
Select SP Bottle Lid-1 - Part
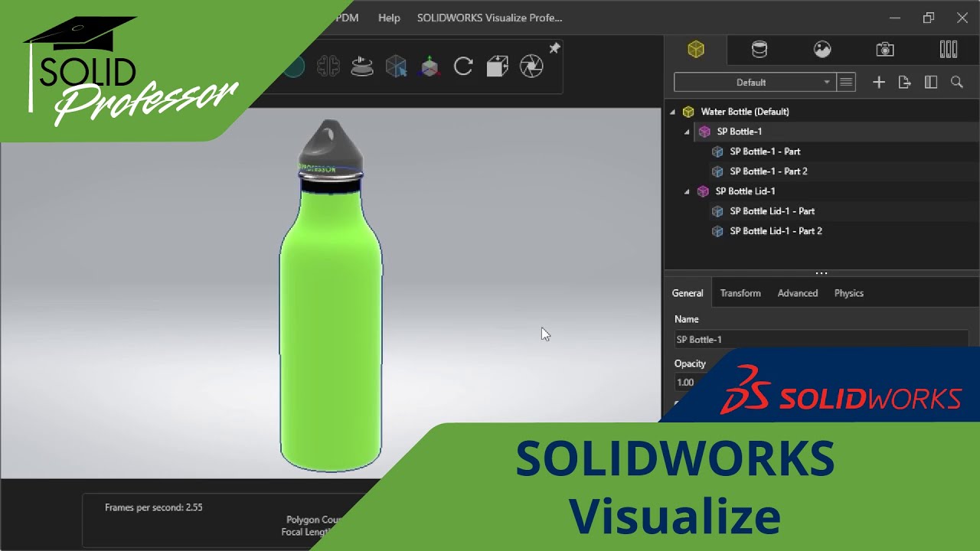[772, 211]
